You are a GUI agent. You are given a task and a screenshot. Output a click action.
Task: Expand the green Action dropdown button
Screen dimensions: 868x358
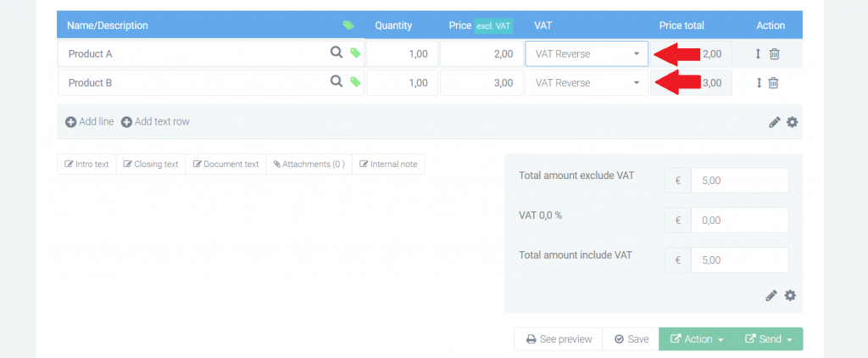697,339
